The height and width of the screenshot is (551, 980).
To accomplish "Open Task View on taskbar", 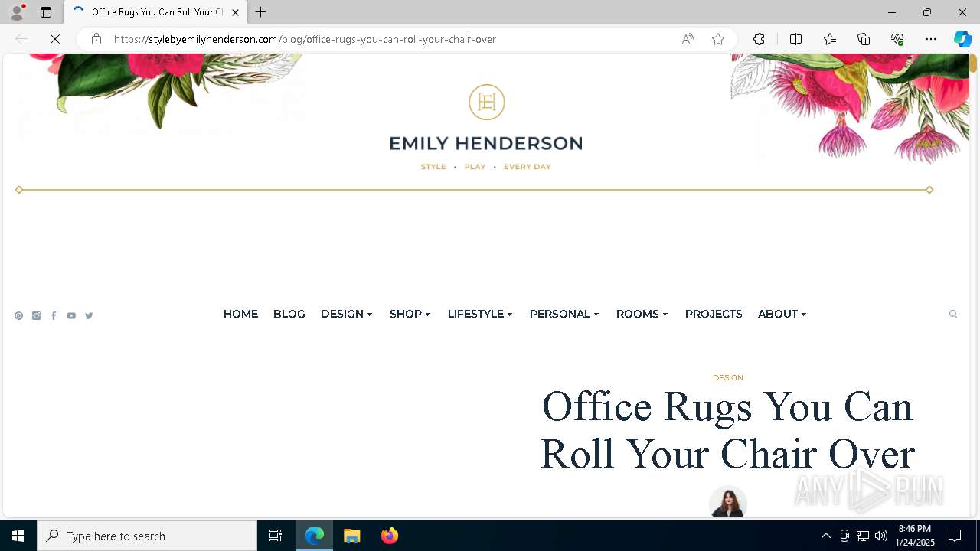I will click(x=276, y=536).
